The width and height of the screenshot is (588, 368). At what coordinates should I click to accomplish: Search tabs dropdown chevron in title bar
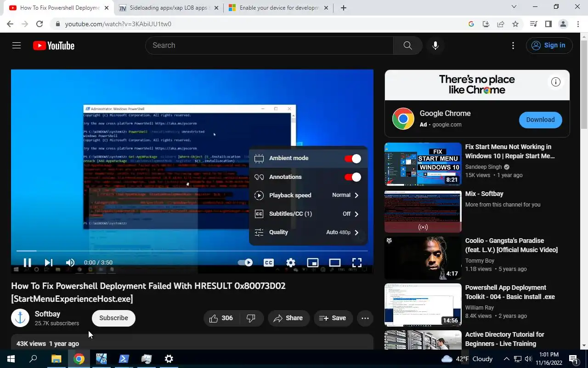(514, 7)
